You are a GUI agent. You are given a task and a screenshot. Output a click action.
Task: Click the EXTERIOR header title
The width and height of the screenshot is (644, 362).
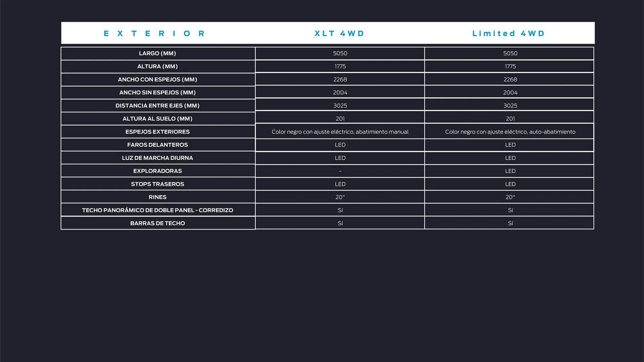154,34
